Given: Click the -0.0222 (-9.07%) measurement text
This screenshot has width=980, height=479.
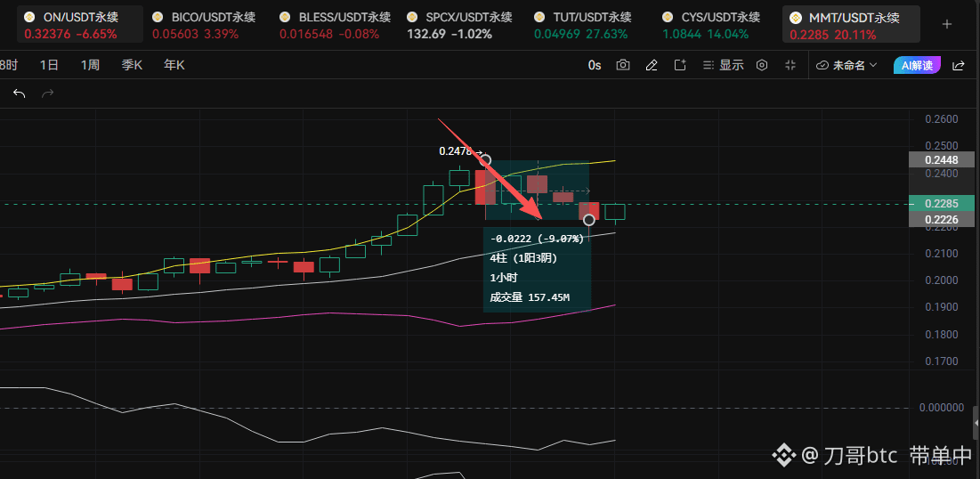Looking at the screenshot, I should 537,239.
